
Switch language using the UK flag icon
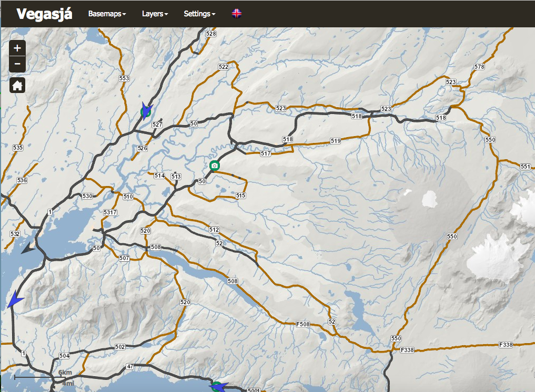click(x=236, y=14)
